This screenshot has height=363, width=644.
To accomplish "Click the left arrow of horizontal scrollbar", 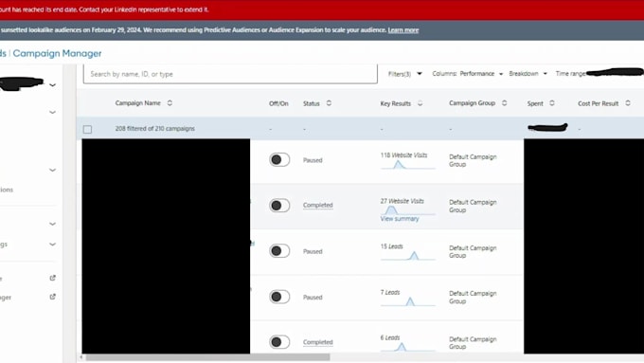I will coord(80,357).
